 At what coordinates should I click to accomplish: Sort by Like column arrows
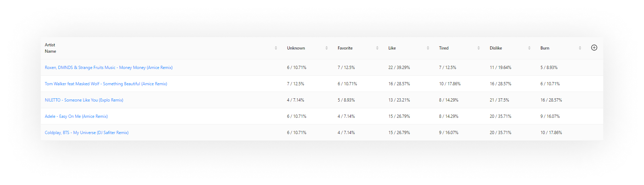pos(428,48)
